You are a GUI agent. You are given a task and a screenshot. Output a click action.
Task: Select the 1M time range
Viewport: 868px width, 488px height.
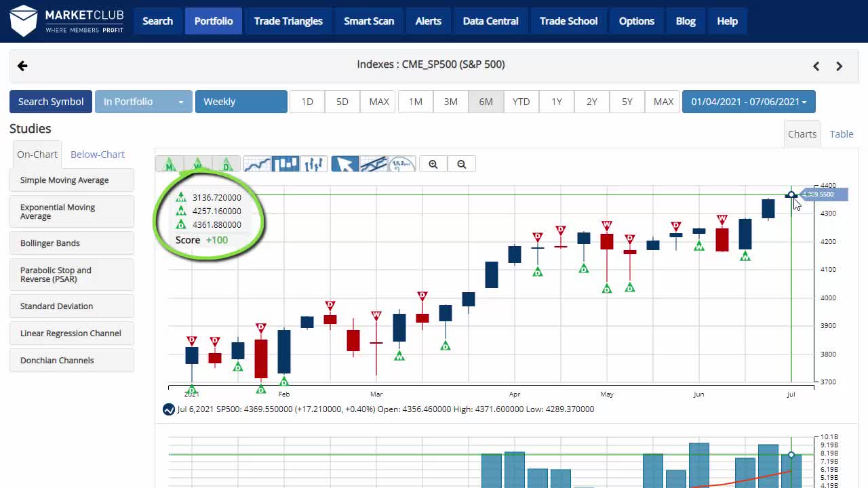tap(416, 102)
